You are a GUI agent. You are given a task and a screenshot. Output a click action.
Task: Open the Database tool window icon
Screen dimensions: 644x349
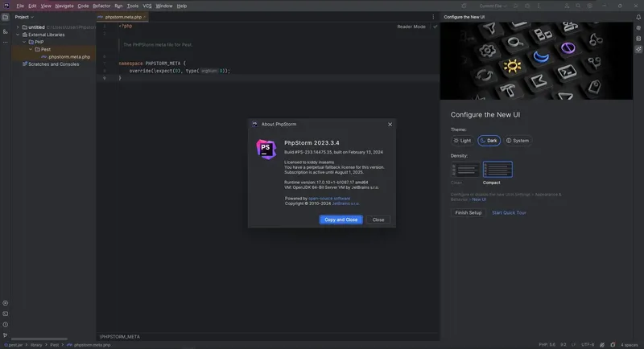tap(638, 39)
